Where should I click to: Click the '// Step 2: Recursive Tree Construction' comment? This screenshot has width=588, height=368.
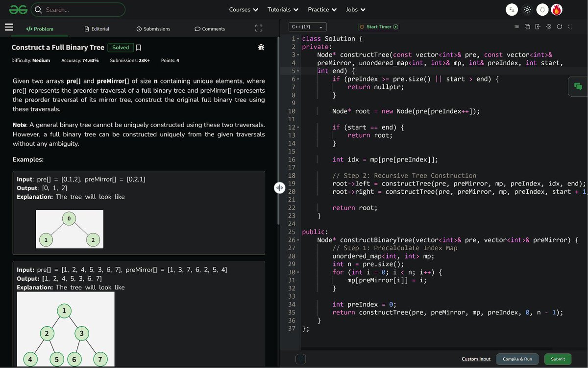click(404, 176)
